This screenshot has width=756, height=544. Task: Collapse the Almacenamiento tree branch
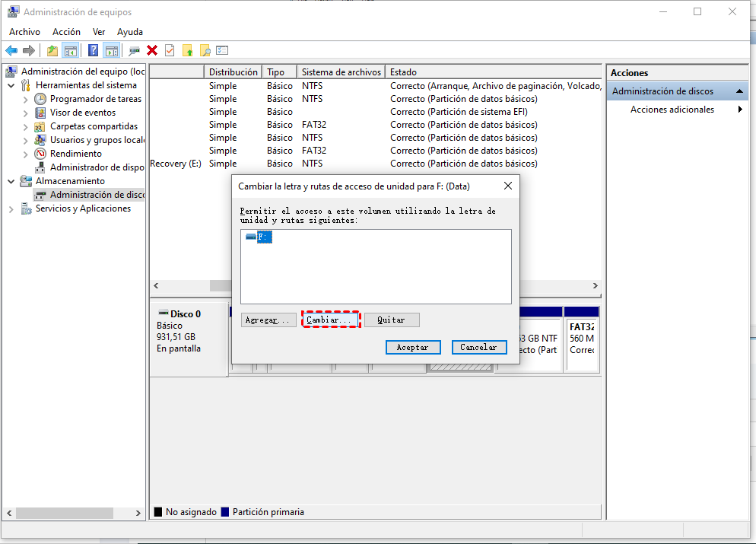point(11,180)
